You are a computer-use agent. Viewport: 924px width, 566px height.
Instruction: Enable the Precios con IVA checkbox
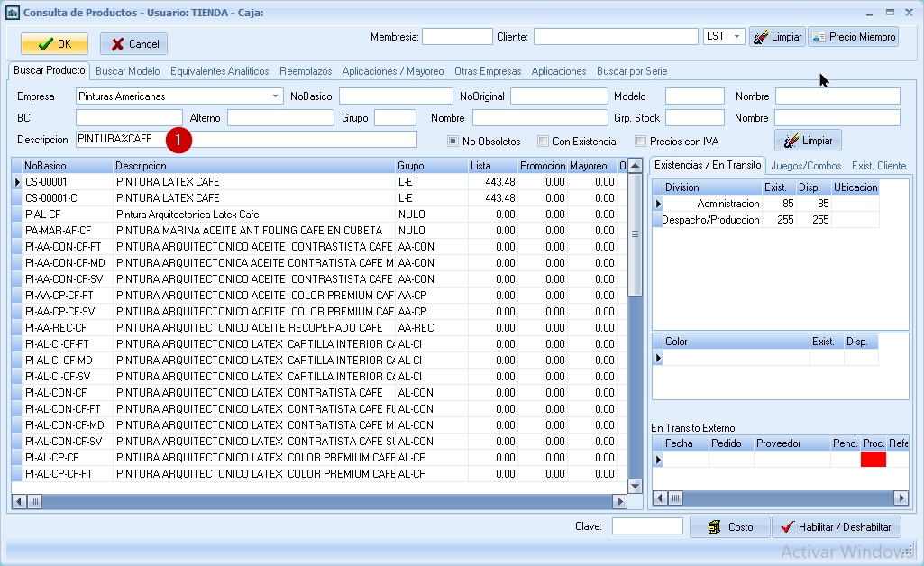pos(641,141)
